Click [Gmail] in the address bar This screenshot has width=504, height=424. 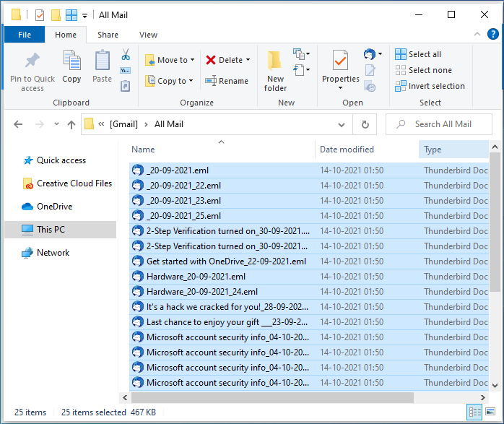[123, 124]
